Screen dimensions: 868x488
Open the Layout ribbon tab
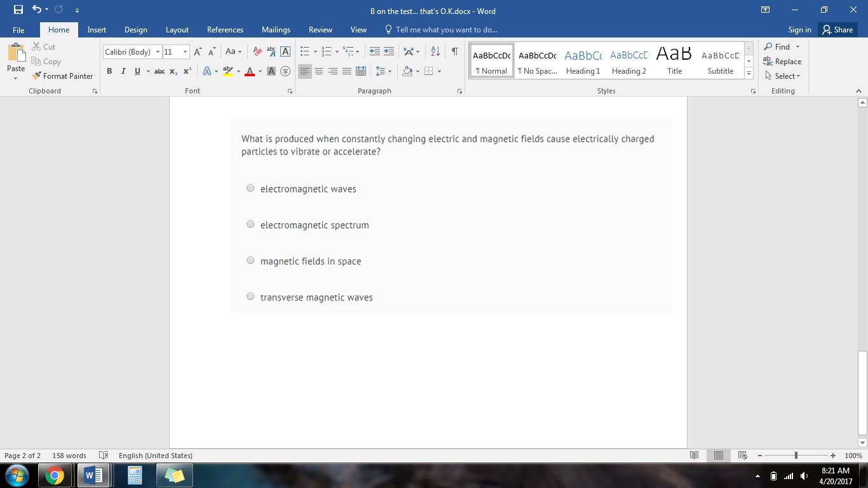click(x=177, y=30)
